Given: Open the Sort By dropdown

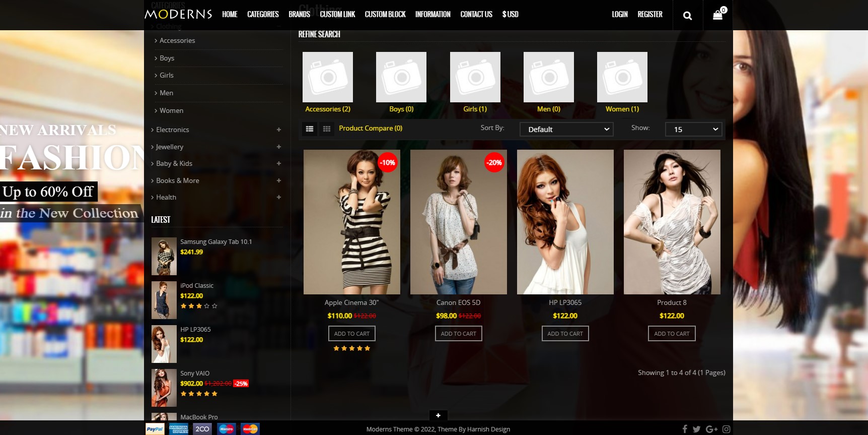Looking at the screenshot, I should pyautogui.click(x=566, y=130).
